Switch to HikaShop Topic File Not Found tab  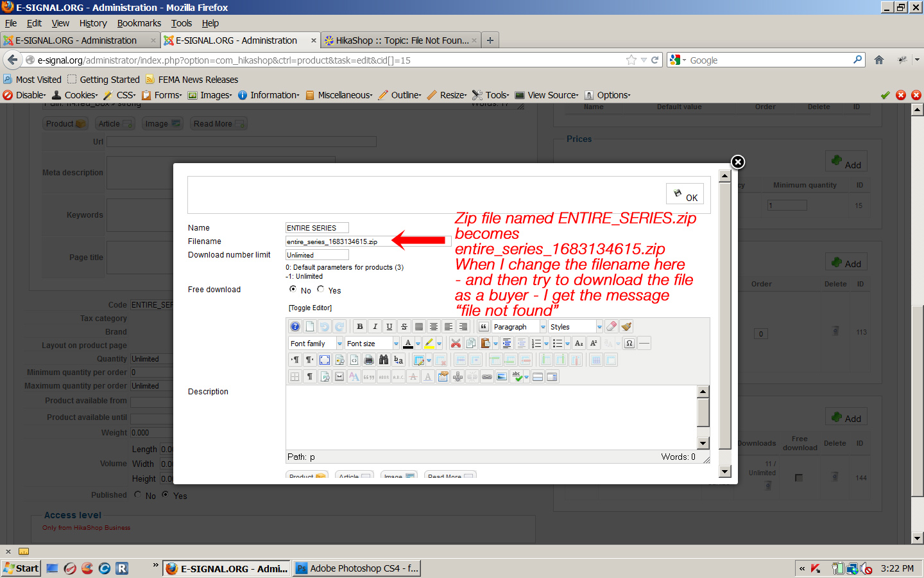(401, 40)
